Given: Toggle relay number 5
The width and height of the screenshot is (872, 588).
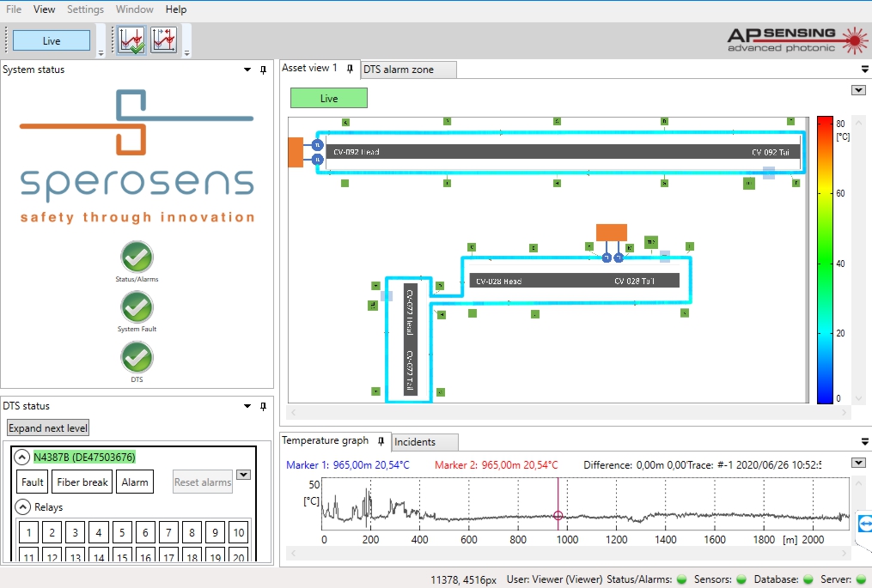Looking at the screenshot, I should (x=121, y=533).
